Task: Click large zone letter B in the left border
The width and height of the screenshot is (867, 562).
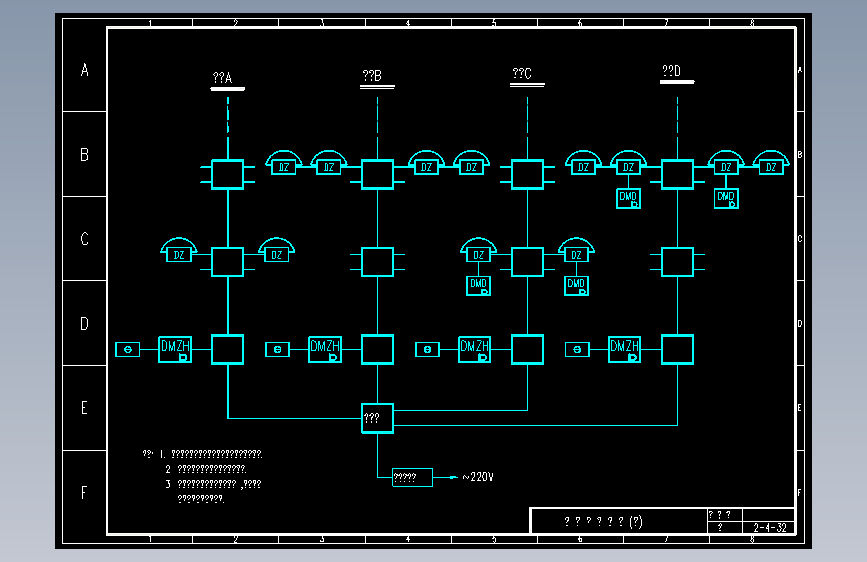Action: 84,154
